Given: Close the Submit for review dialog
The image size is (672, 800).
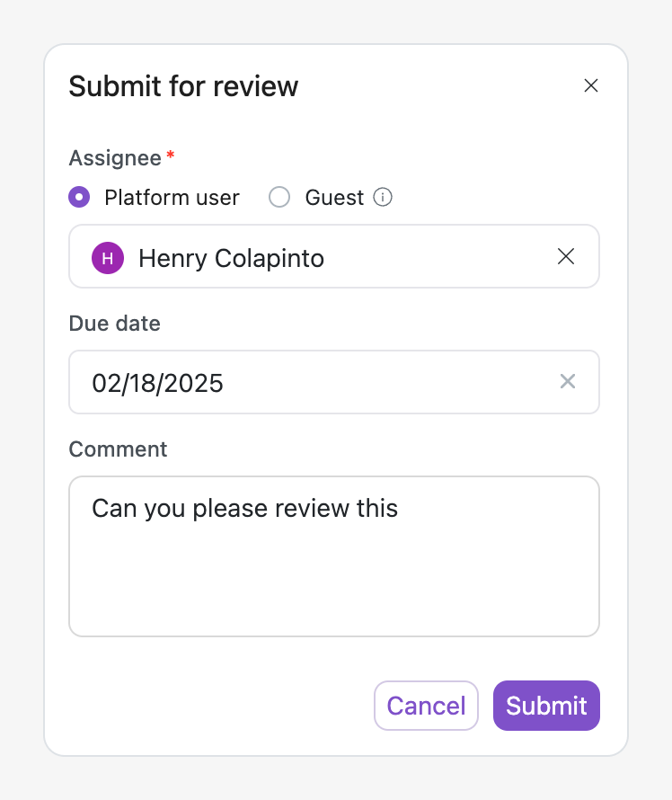Looking at the screenshot, I should [x=590, y=86].
